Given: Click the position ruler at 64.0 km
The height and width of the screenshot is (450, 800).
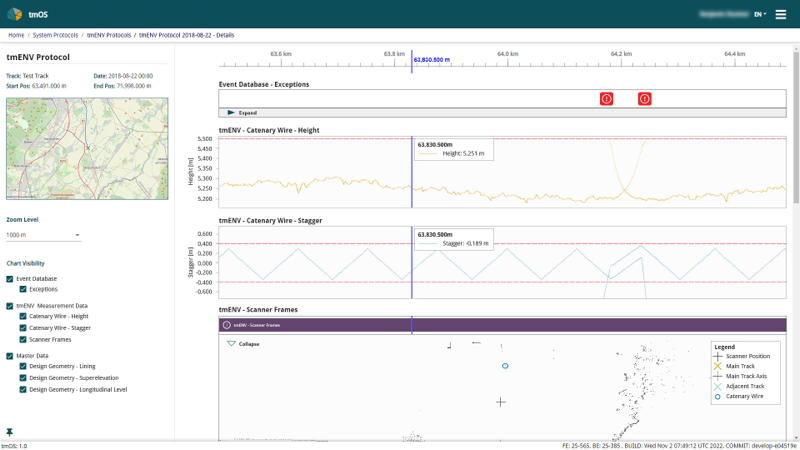Looking at the screenshot, I should coord(508,59).
